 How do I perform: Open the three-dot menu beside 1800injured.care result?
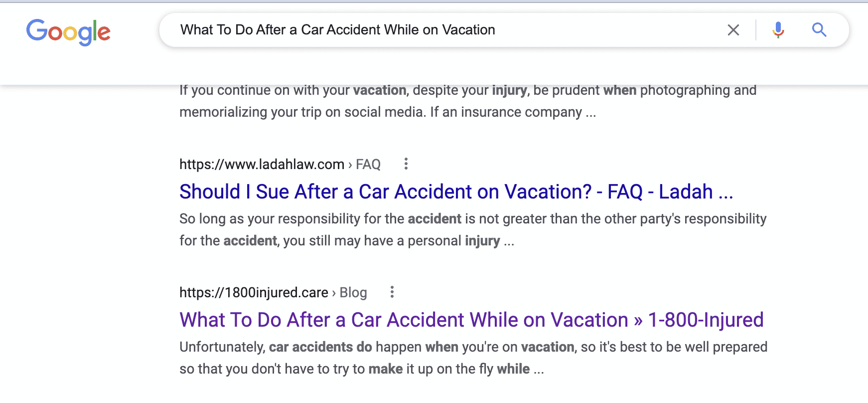tap(392, 292)
